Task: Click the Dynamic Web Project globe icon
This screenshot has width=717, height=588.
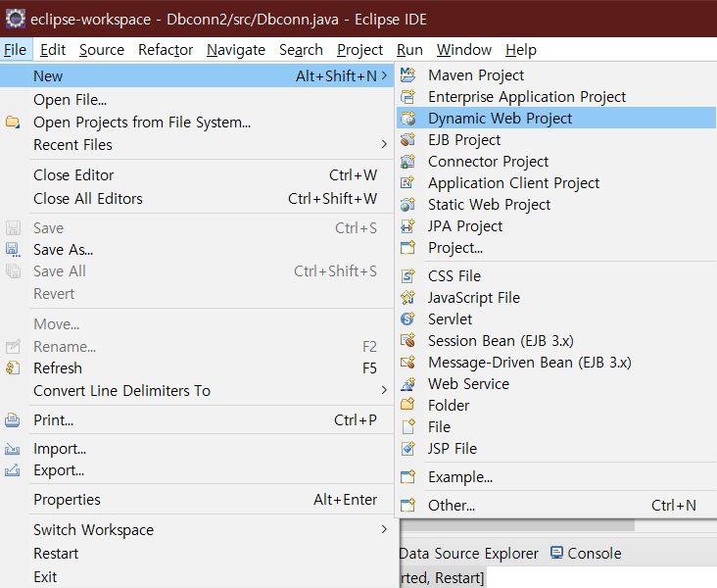Action: [407, 118]
